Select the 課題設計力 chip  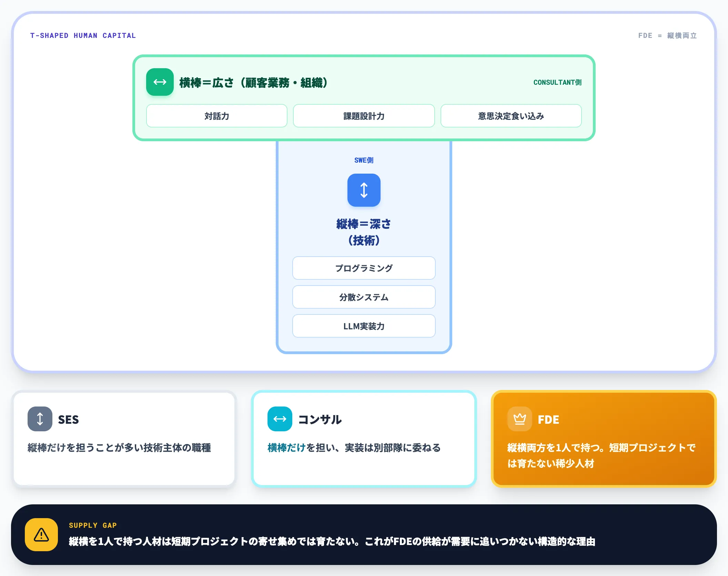click(x=364, y=116)
